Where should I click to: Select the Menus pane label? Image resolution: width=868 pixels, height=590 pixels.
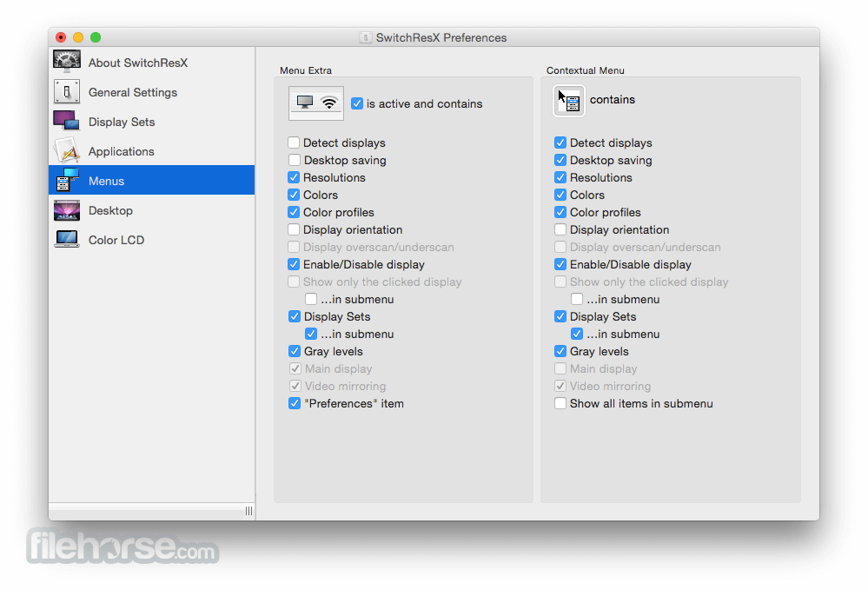click(106, 181)
